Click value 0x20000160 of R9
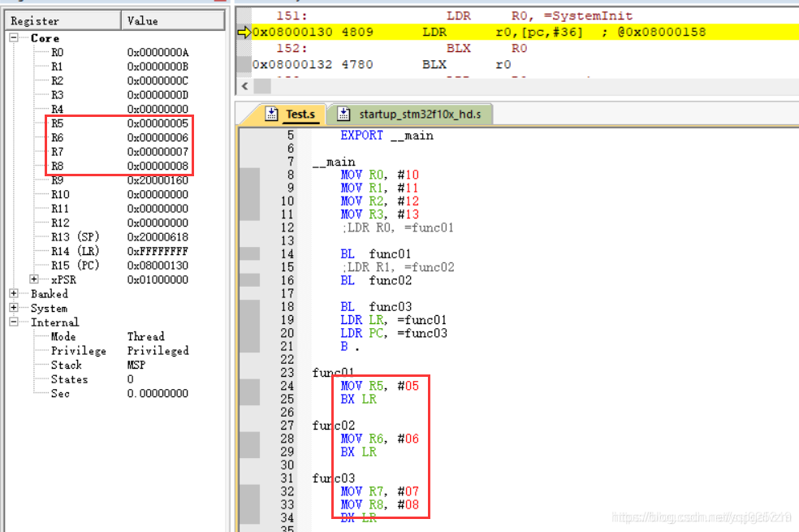799x532 pixels. click(x=158, y=179)
